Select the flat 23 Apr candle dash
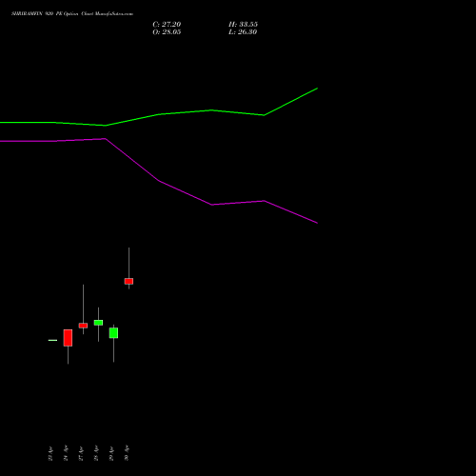Screen dimensions: 476x476 52,340
